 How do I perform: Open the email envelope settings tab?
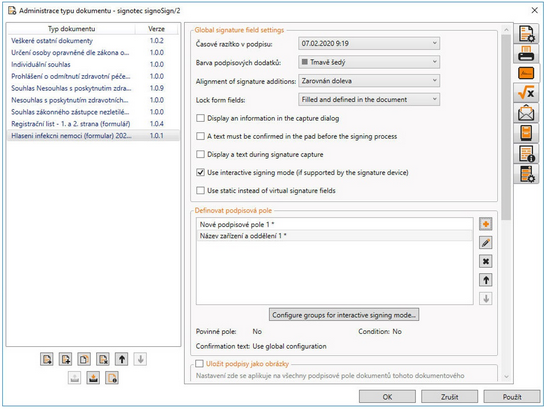[526, 113]
